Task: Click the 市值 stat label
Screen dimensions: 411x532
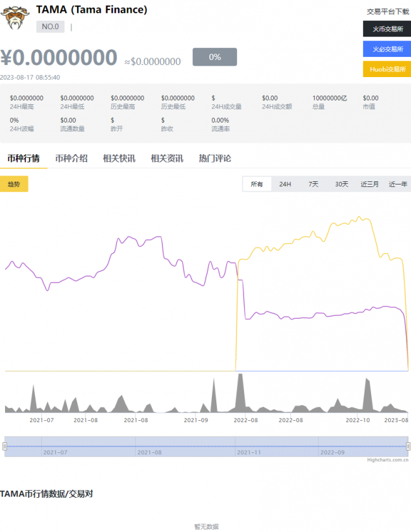Action: pos(369,107)
